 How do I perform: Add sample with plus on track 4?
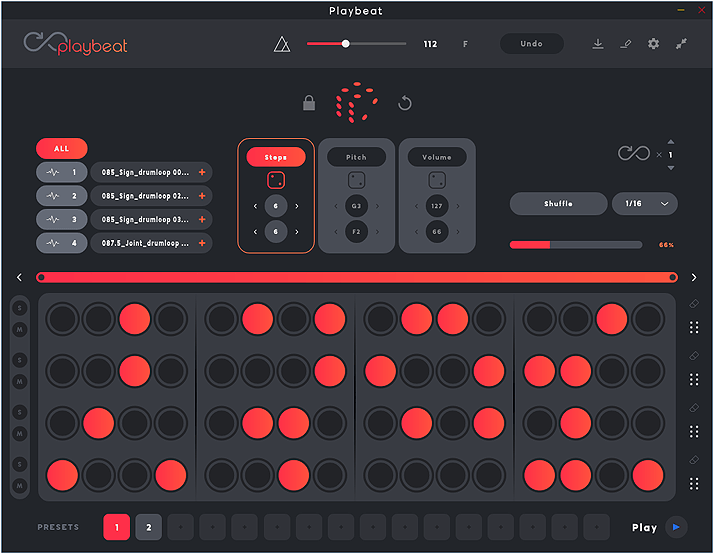(202, 243)
